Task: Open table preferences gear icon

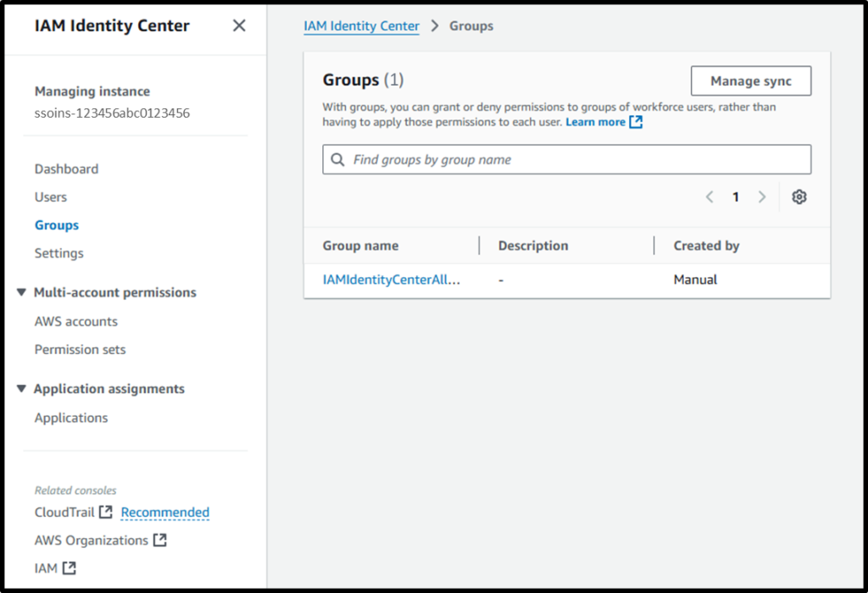Action: pos(798,197)
